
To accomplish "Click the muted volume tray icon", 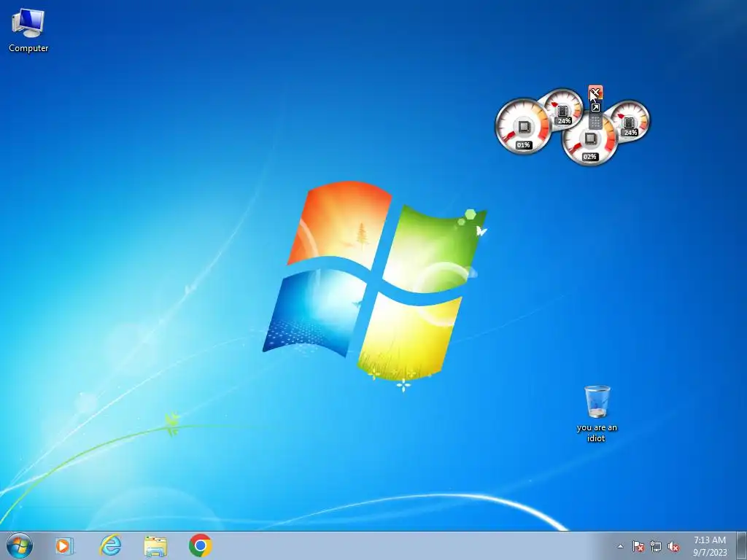I will pyautogui.click(x=673, y=546).
